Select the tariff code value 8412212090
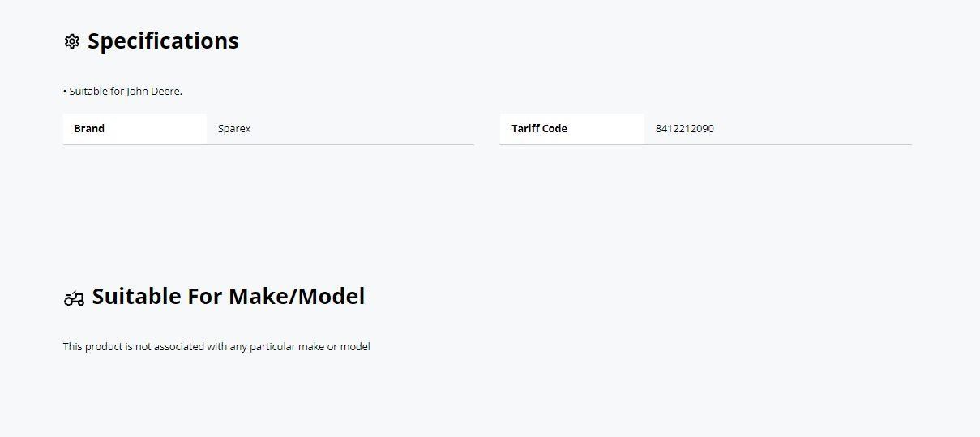 point(685,128)
